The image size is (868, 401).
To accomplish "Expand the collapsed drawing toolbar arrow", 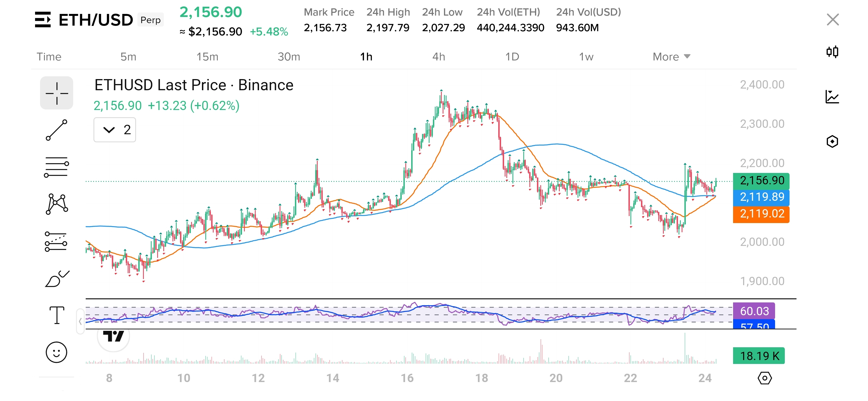I will (x=80, y=321).
